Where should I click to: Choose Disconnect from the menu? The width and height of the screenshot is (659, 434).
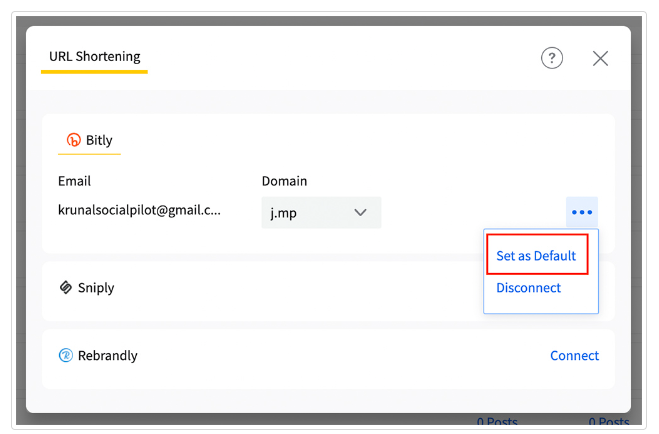[528, 288]
